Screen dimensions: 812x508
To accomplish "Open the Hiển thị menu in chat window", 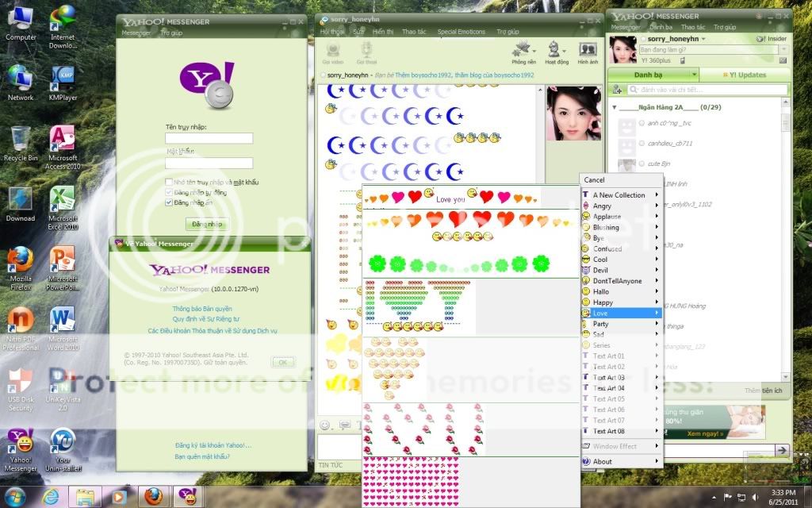I will pyautogui.click(x=383, y=32).
